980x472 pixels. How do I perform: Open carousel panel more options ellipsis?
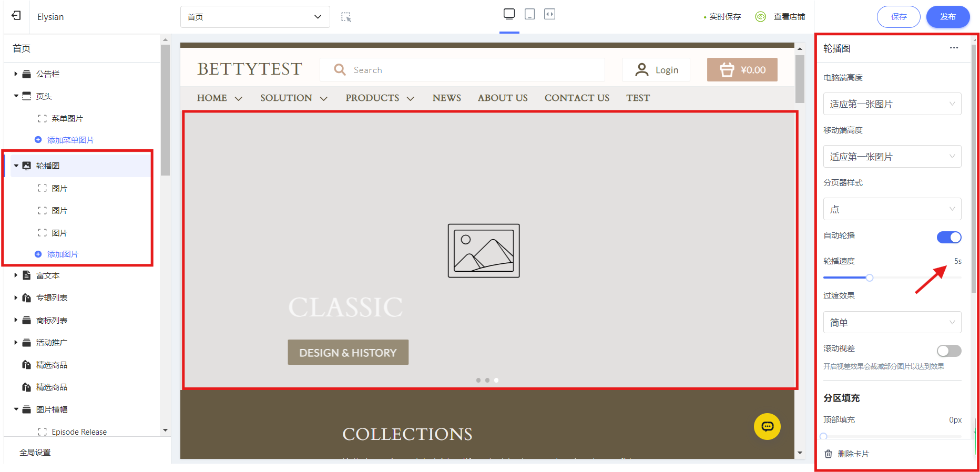(954, 48)
